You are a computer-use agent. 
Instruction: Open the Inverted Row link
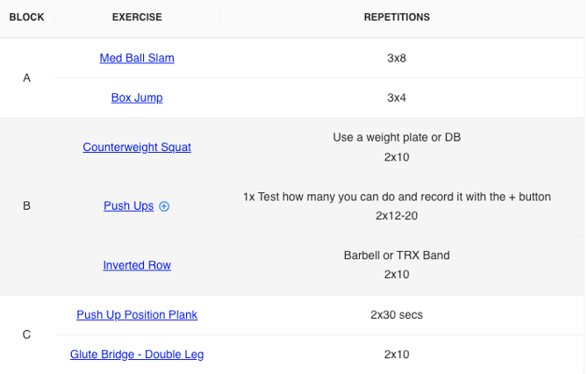(137, 265)
